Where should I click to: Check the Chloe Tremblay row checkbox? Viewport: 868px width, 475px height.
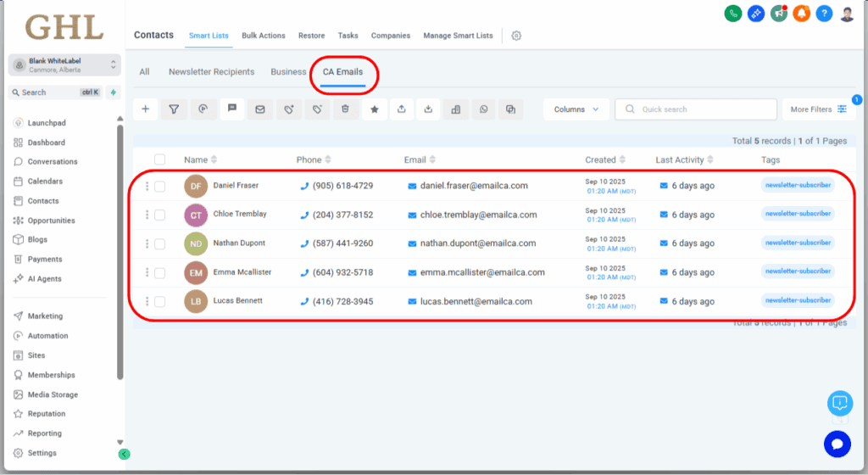tap(160, 215)
